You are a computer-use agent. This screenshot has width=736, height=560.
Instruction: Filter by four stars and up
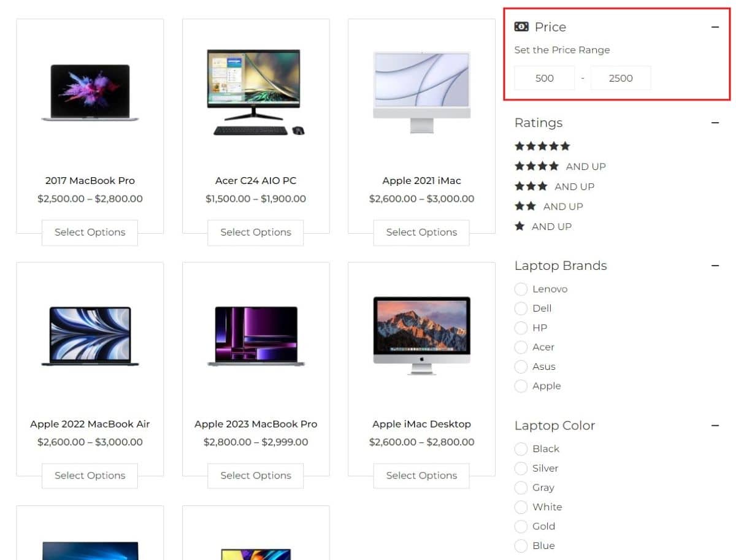(560, 166)
